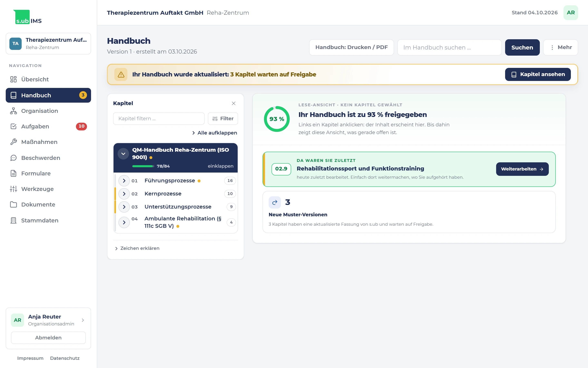Click the 16 count on Führungsprozesse

click(x=230, y=181)
